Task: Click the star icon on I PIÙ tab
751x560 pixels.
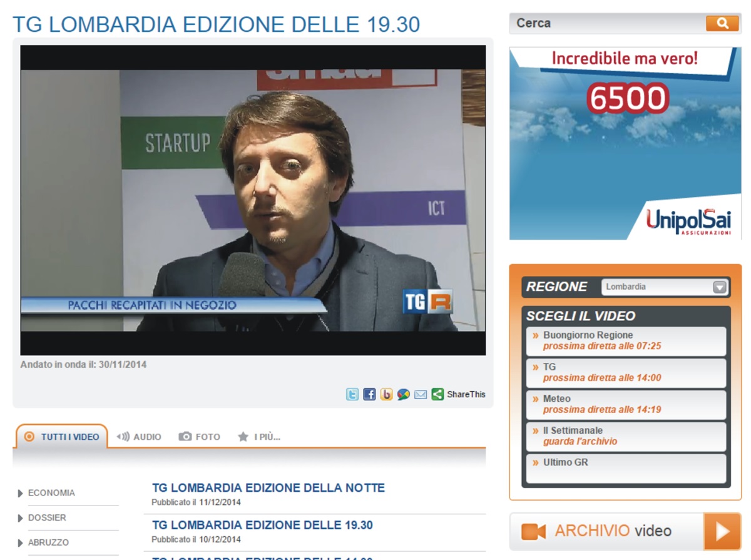Action: point(243,437)
